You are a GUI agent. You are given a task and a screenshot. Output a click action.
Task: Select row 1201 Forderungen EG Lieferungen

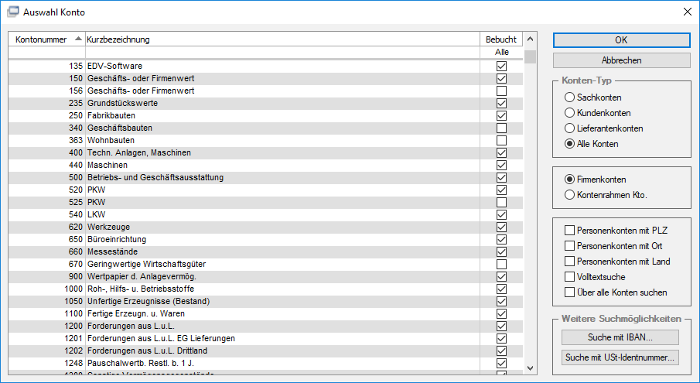pyautogui.click(x=266, y=338)
